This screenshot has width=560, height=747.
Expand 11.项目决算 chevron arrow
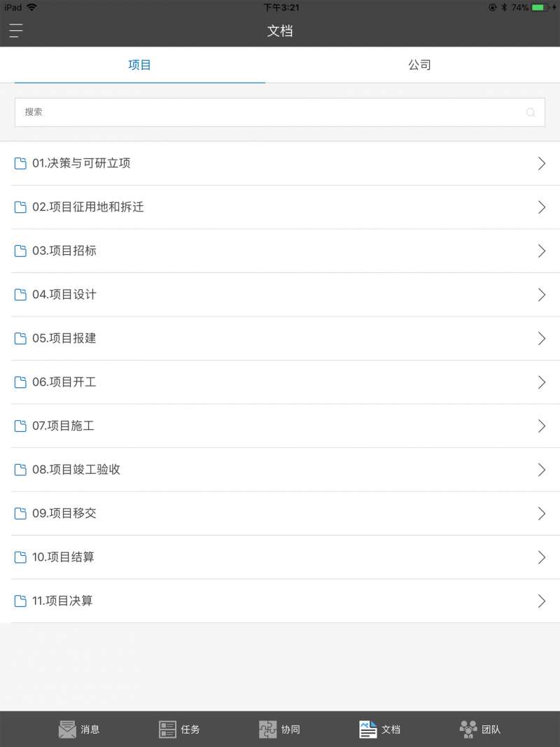(541, 601)
